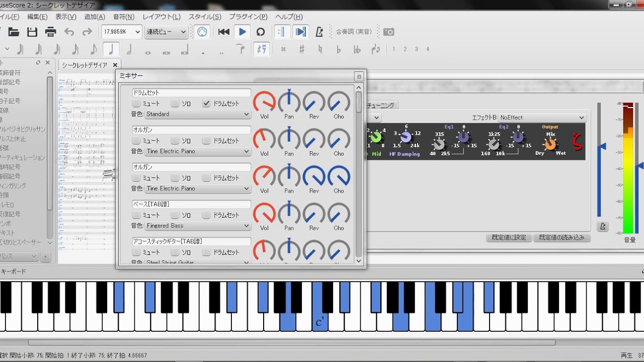Screen dimensions: 644x362
Task: Open the レイアウト(L) menu
Action: [x=161, y=17]
